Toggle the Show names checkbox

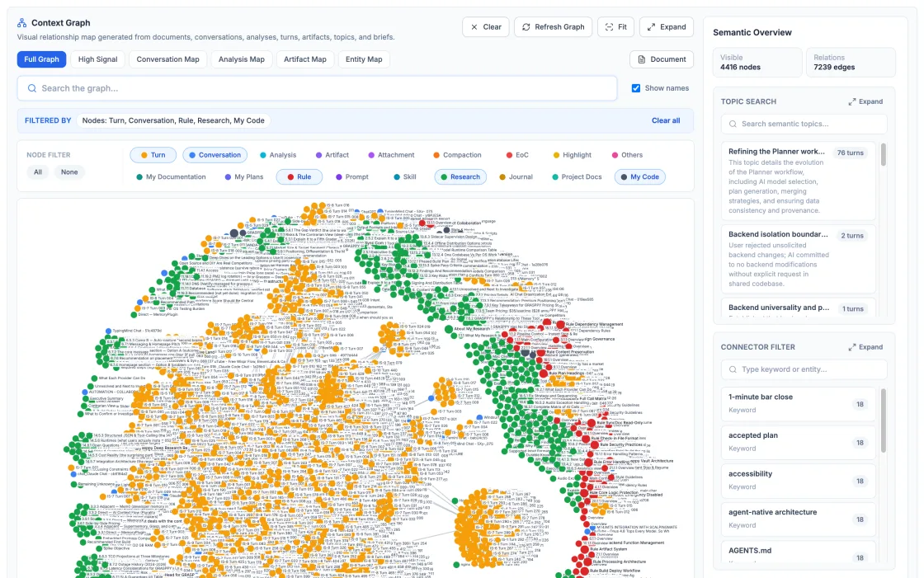tap(636, 88)
